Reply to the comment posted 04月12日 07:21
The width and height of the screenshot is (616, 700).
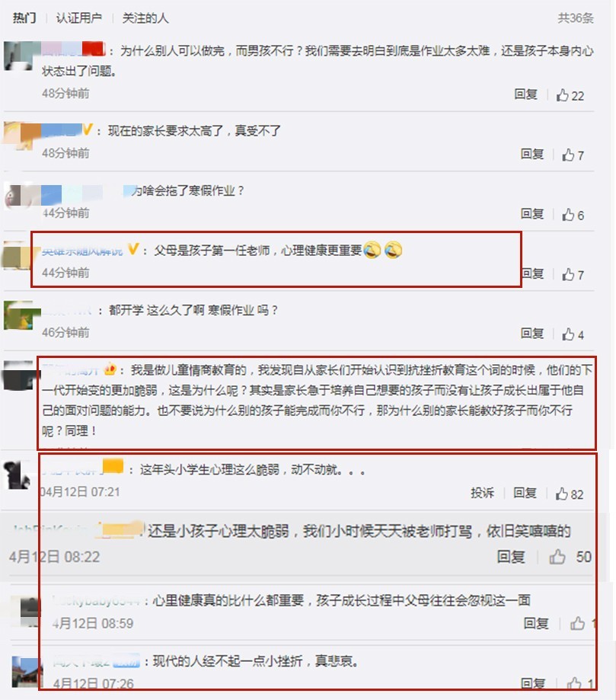coord(525,493)
